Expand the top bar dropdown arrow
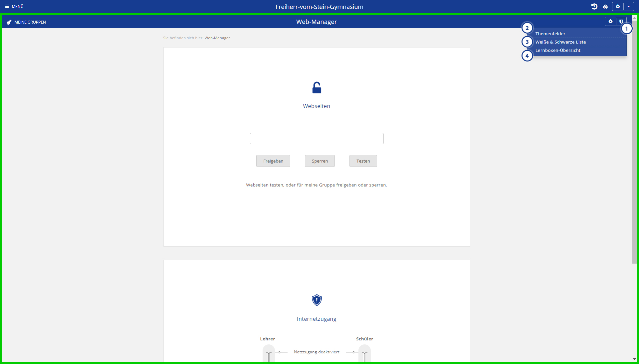The width and height of the screenshot is (639, 364). 629,6
